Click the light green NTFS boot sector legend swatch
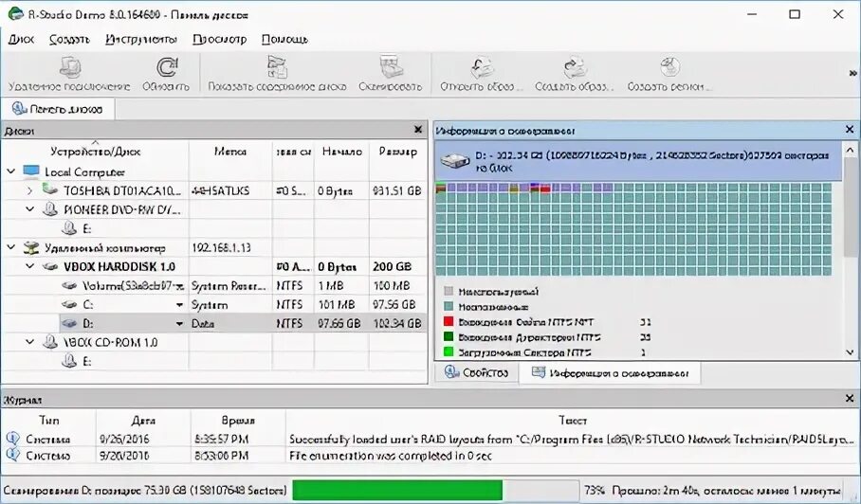Viewport: 861px width, 504px height. [449, 351]
